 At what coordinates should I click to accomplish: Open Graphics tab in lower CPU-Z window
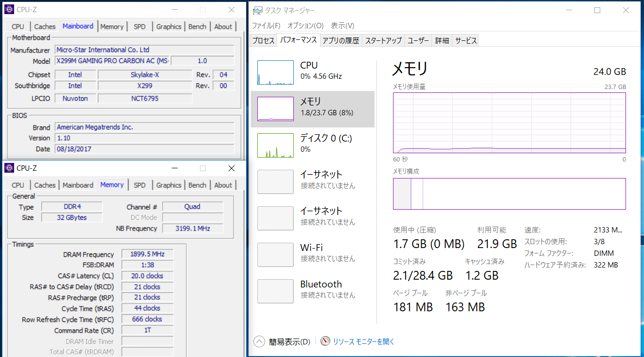pos(169,185)
